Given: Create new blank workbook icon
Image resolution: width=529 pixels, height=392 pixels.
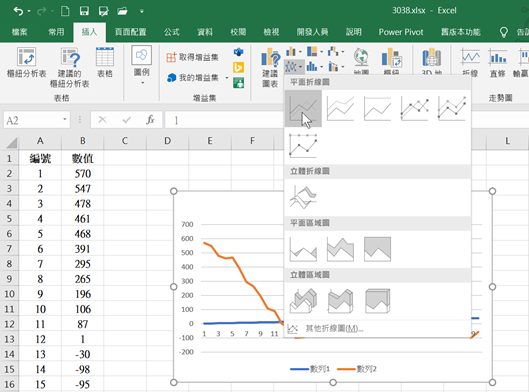Looking at the screenshot, I should (x=65, y=11).
